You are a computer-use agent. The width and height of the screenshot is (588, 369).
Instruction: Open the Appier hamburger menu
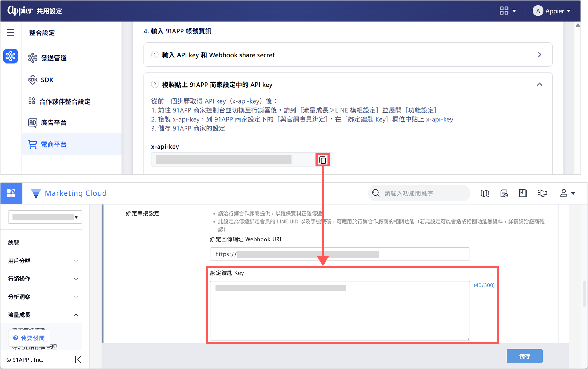(11, 33)
